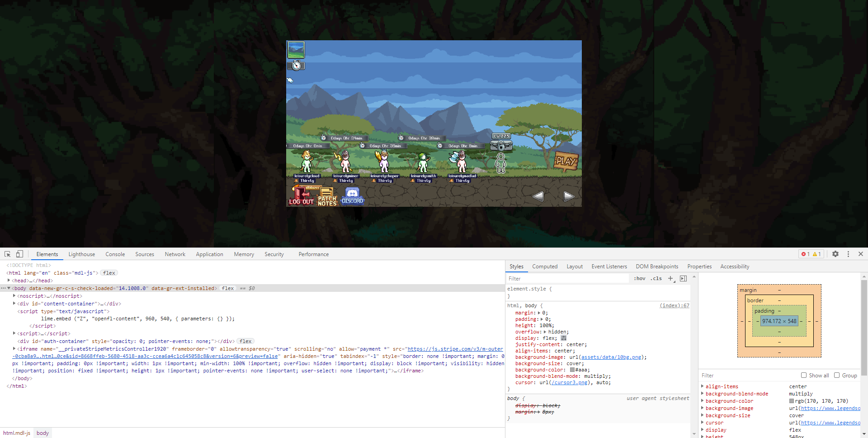Select the leisurelymadlad character
The width and height of the screenshot is (868, 438).
point(460,162)
